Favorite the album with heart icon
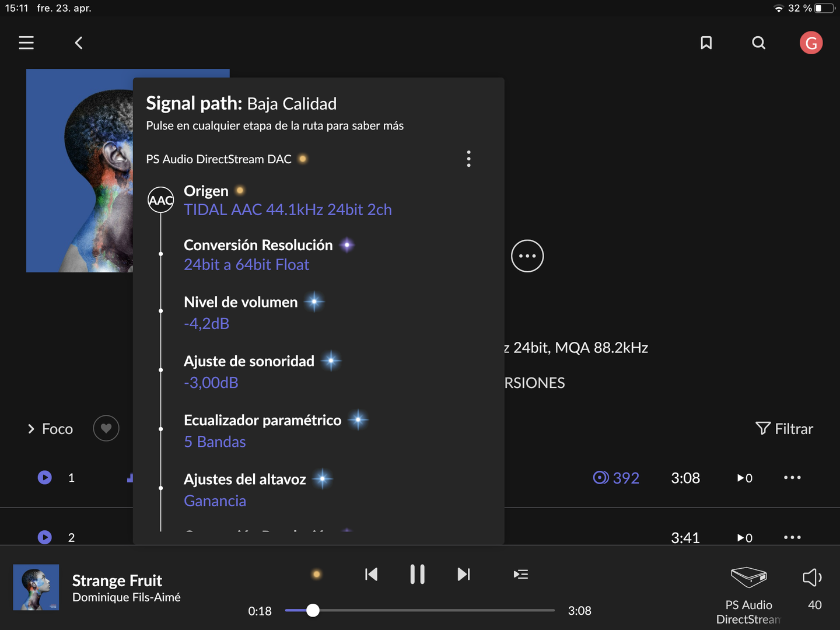 [x=106, y=429]
